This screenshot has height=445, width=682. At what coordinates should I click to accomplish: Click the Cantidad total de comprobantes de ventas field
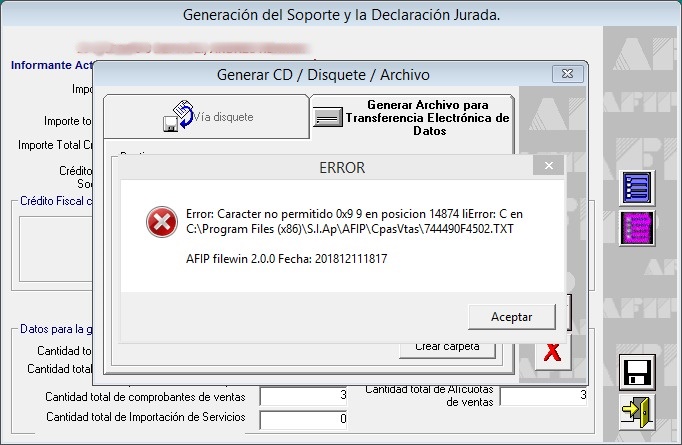coord(303,396)
